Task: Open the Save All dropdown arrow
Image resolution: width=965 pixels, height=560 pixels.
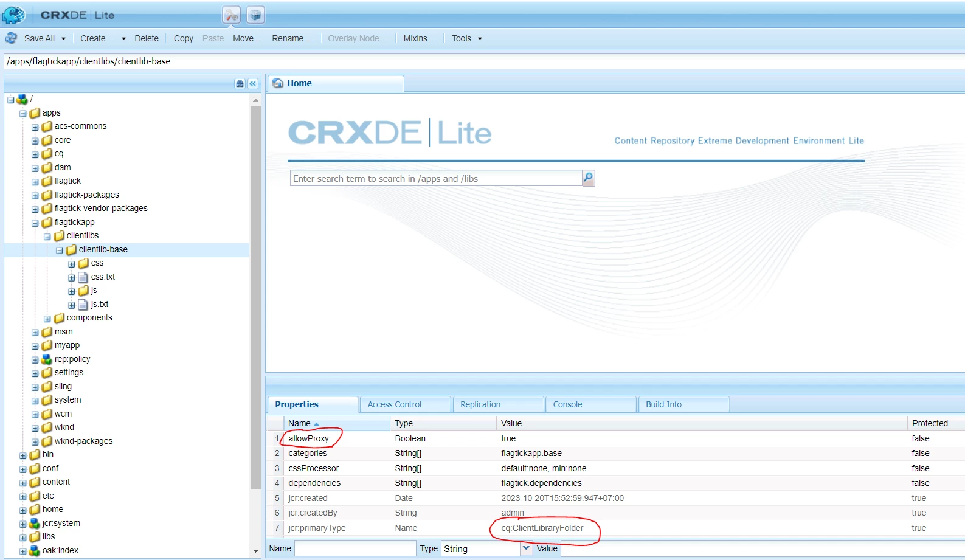Action: click(63, 38)
